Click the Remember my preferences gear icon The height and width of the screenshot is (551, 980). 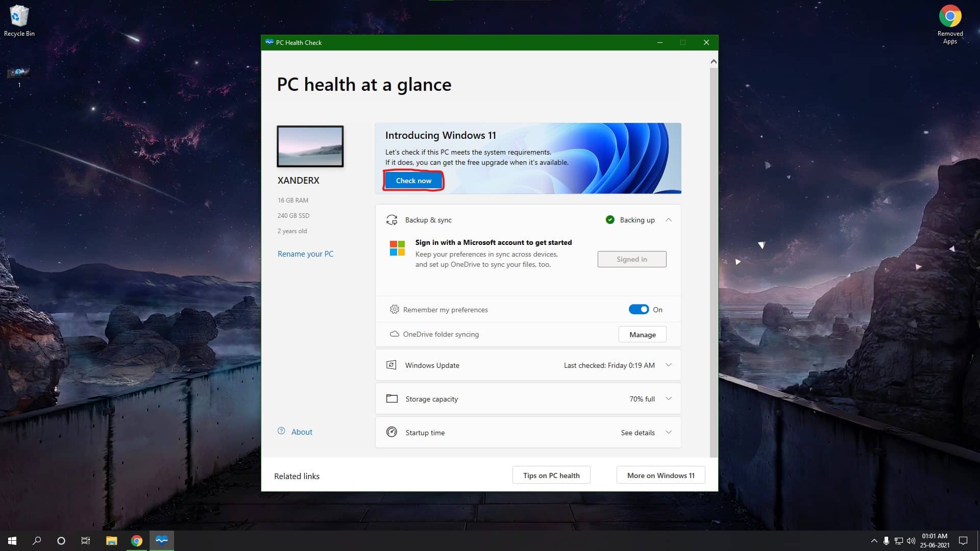click(394, 310)
